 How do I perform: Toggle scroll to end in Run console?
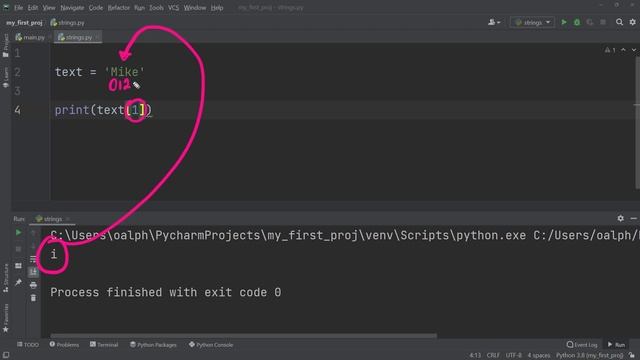pyautogui.click(x=33, y=272)
